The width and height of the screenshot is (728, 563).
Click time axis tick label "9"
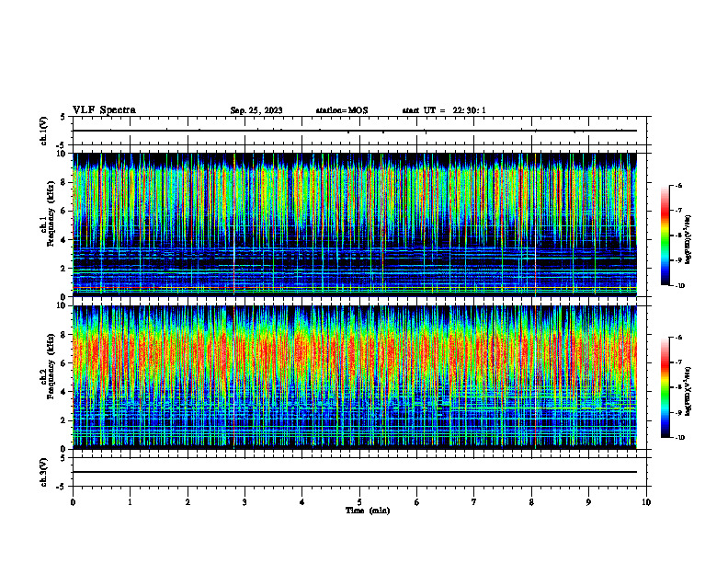[588, 502]
